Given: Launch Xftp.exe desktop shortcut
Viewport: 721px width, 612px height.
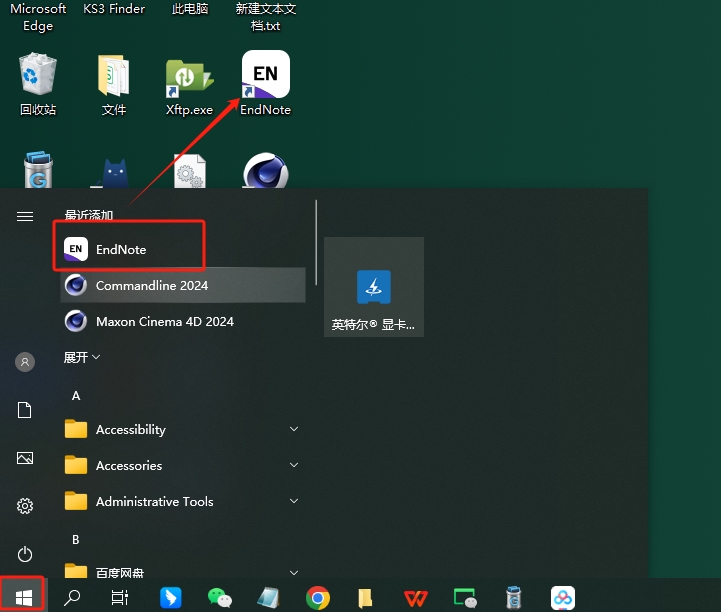Looking at the screenshot, I should point(189,86).
